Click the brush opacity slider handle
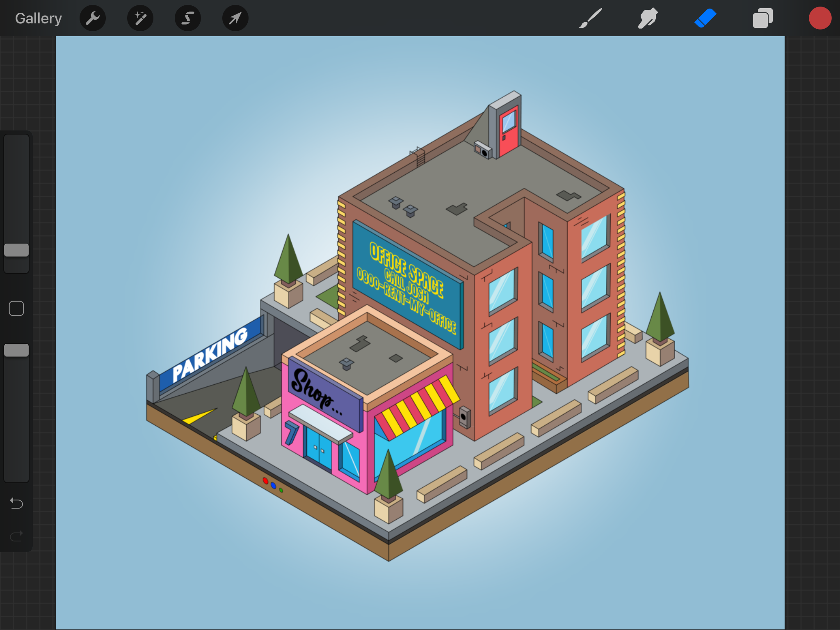The height and width of the screenshot is (630, 840). point(16,350)
